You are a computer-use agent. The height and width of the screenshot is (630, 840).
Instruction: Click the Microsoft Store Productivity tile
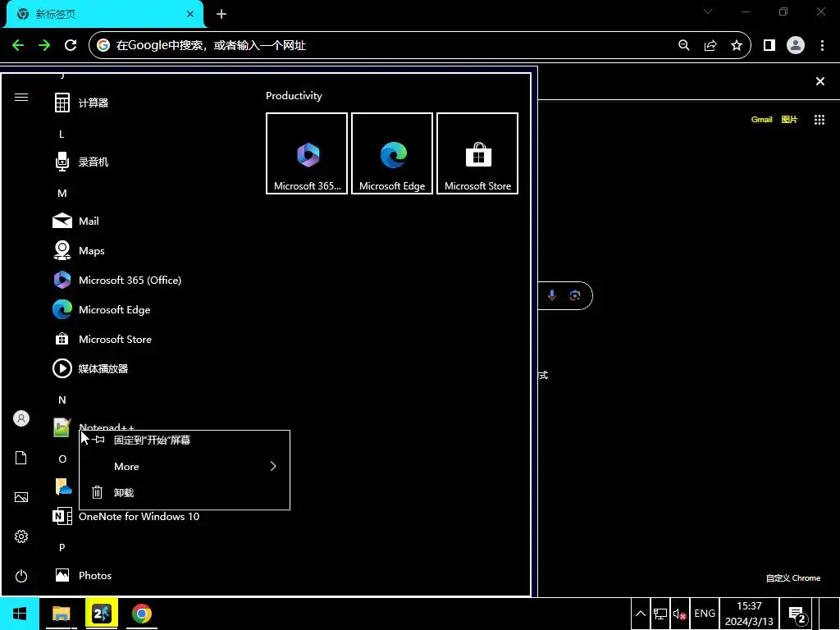click(477, 153)
